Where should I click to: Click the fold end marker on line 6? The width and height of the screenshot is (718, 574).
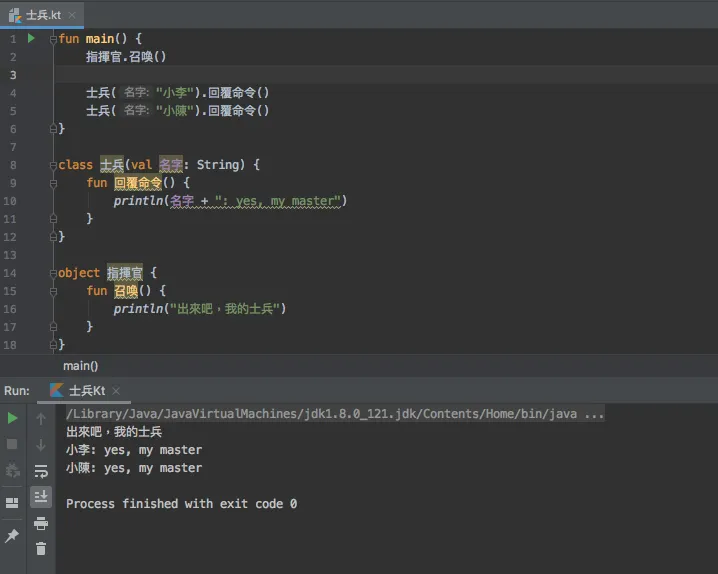pos(53,129)
